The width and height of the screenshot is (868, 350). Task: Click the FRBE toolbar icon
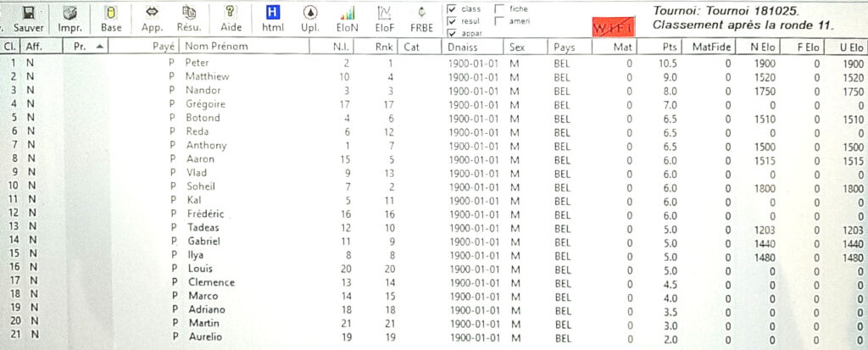coord(422,14)
